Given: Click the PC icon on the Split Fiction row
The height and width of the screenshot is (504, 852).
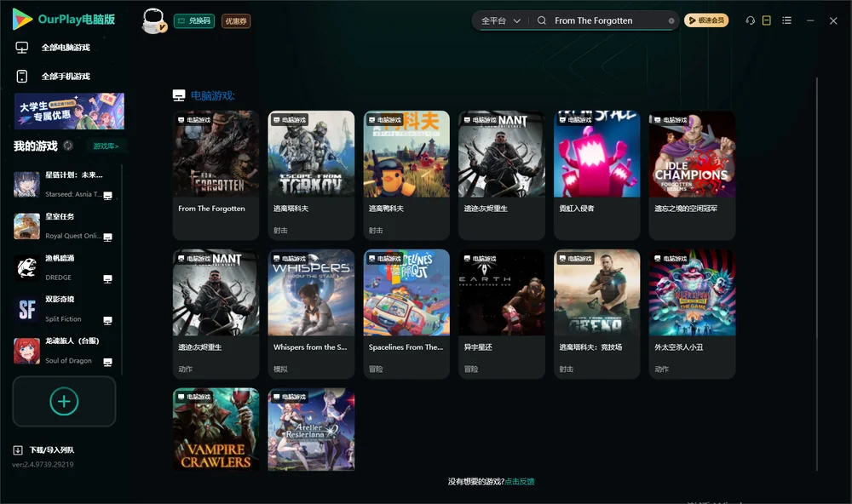Looking at the screenshot, I should (x=107, y=320).
